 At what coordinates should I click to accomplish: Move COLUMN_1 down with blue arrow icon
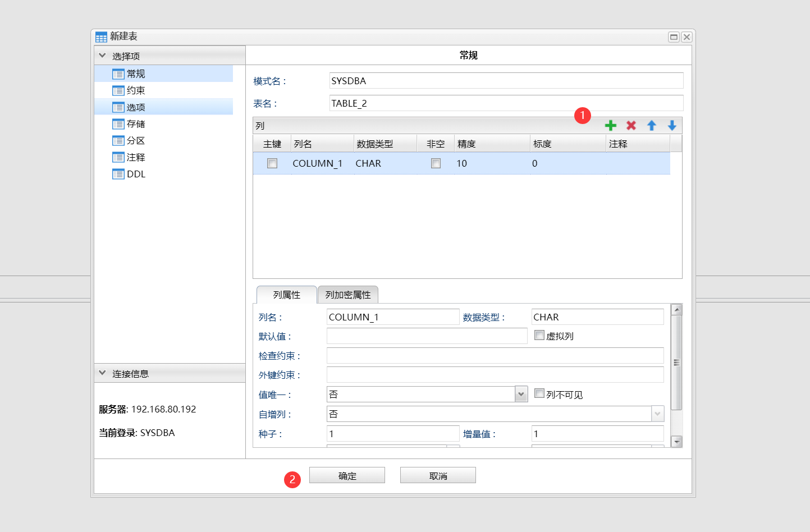[x=671, y=125]
